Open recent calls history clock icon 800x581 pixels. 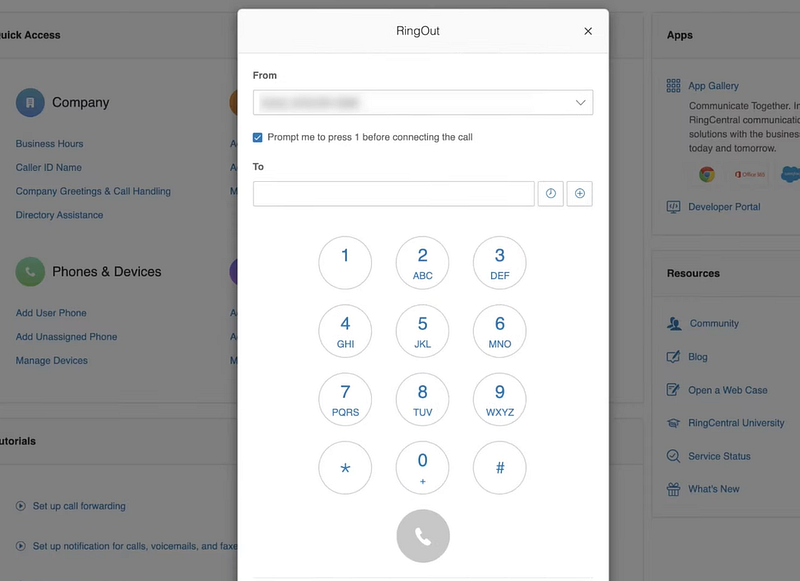click(x=551, y=194)
